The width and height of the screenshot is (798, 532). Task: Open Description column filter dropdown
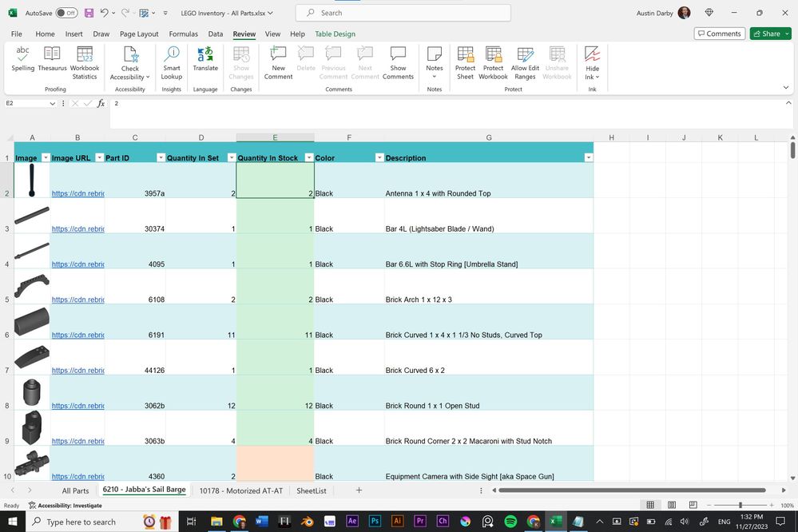[589, 158]
